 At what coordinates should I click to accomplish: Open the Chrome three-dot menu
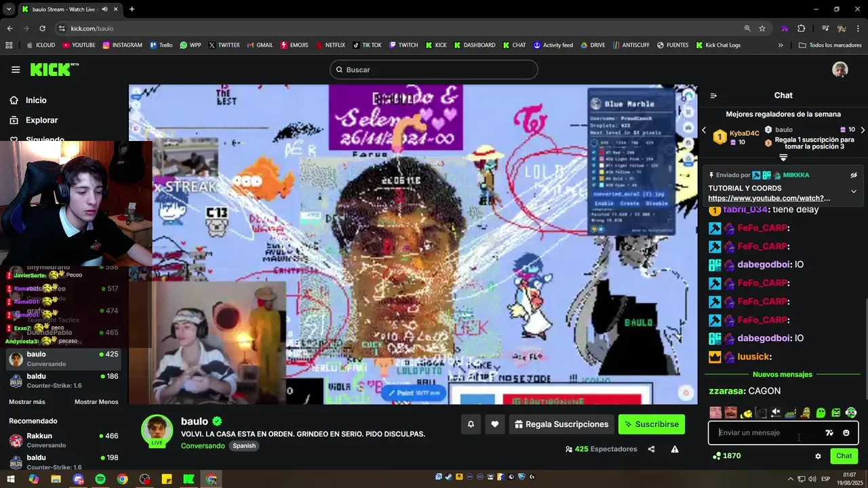tap(858, 28)
